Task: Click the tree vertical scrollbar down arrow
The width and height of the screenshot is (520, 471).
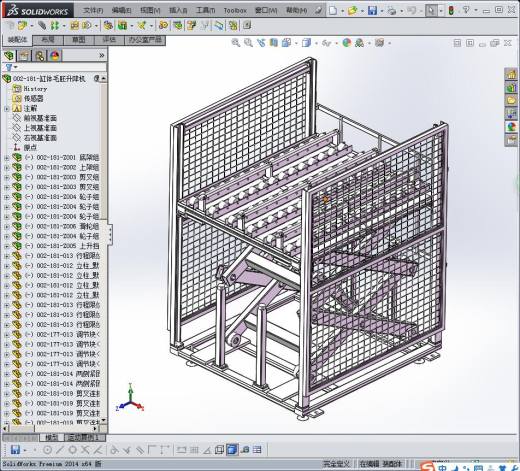Action: (x=104, y=420)
